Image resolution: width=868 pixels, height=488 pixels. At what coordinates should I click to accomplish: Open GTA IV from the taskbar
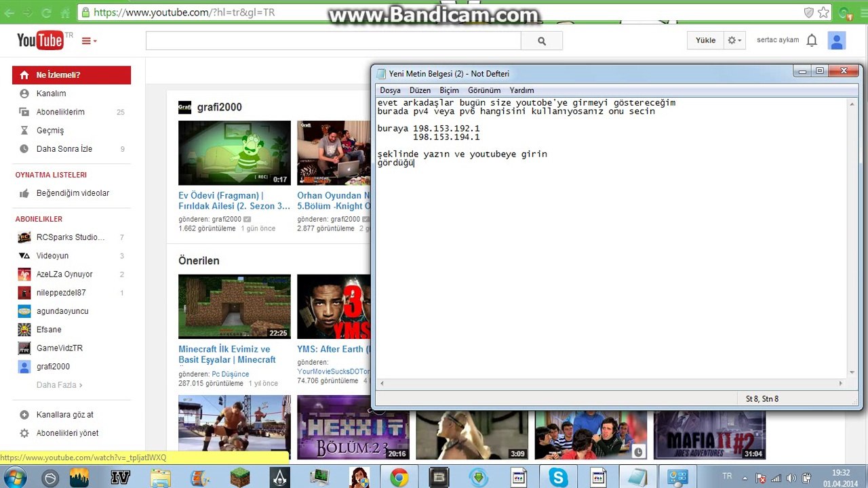pyautogui.click(x=120, y=478)
